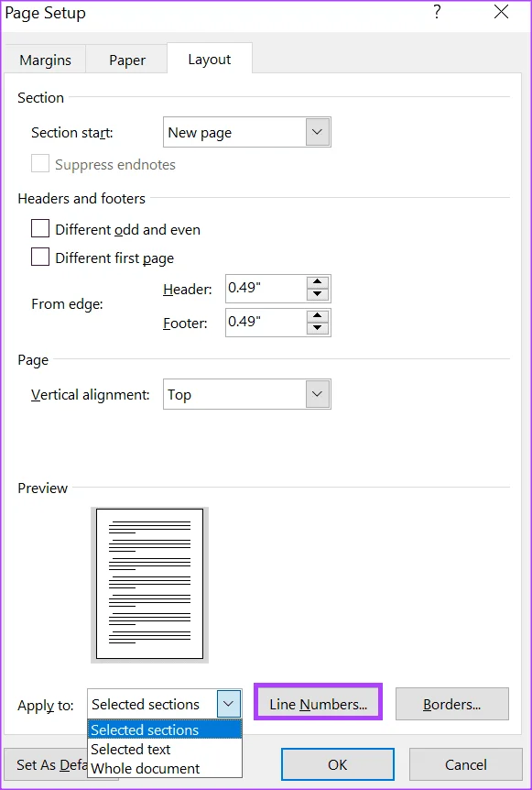Toggle Suppress endnotes checkbox
This screenshot has width=532, height=790.
pos(40,164)
